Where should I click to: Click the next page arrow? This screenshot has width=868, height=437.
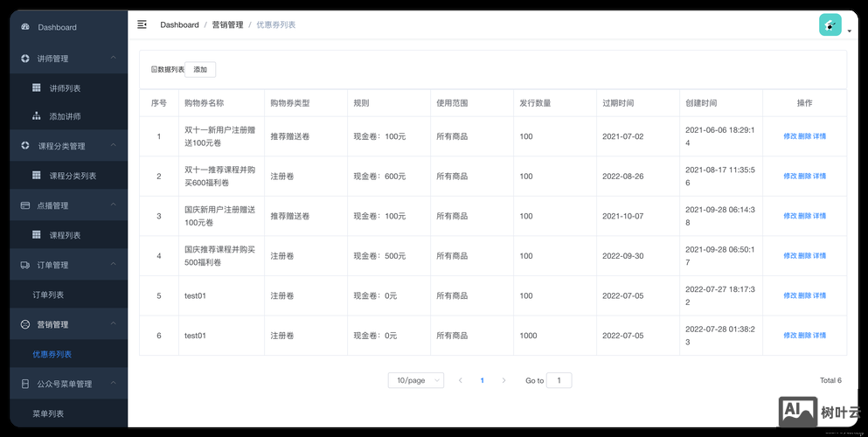click(503, 380)
